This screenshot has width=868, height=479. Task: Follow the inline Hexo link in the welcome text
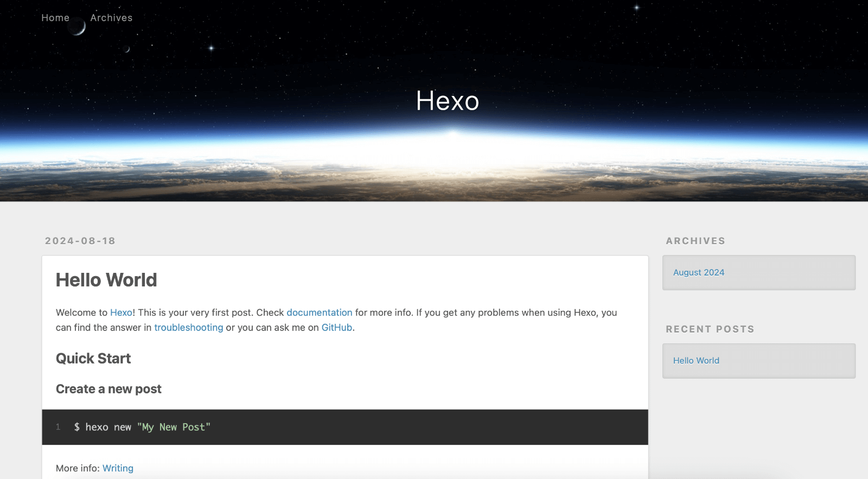121,312
